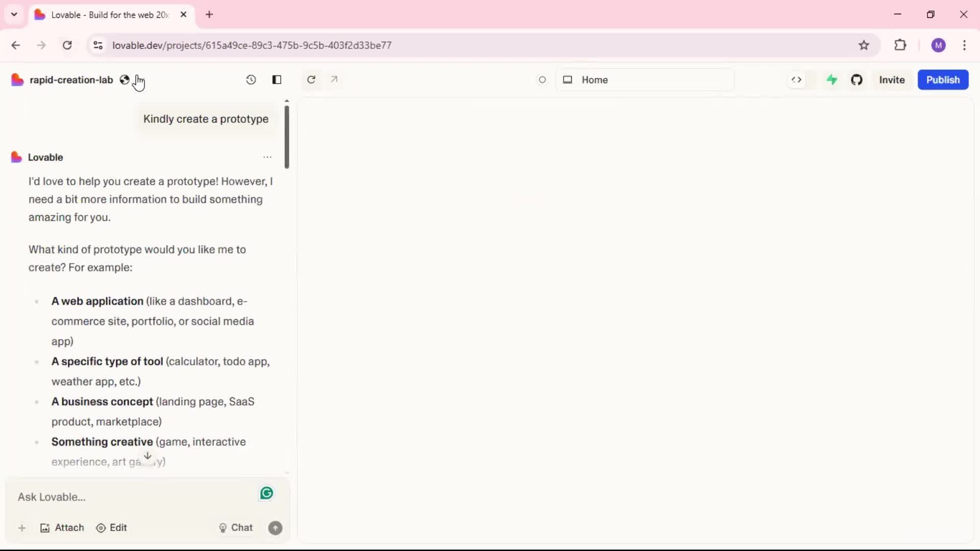The width and height of the screenshot is (980, 551).
Task: Open the message options three-dot menu
Action: pos(267,157)
